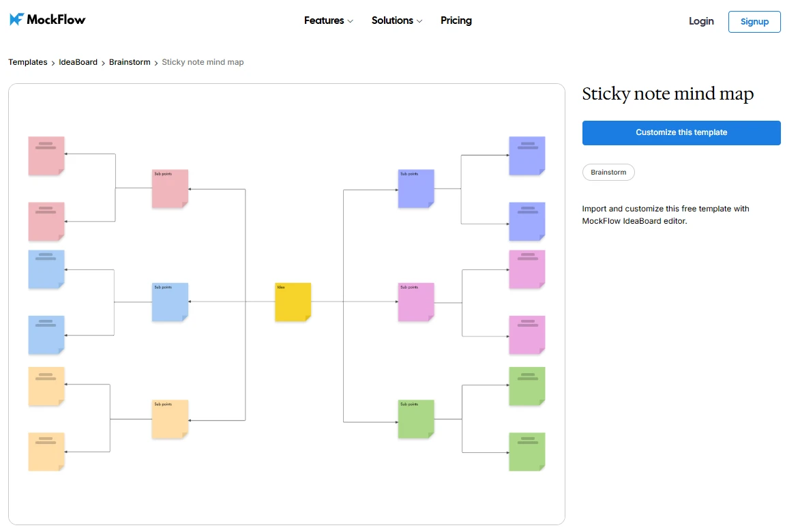Image resolution: width=800 pixels, height=532 pixels.
Task: Open Brainstorm in the breadcrumb
Action: [130, 61]
